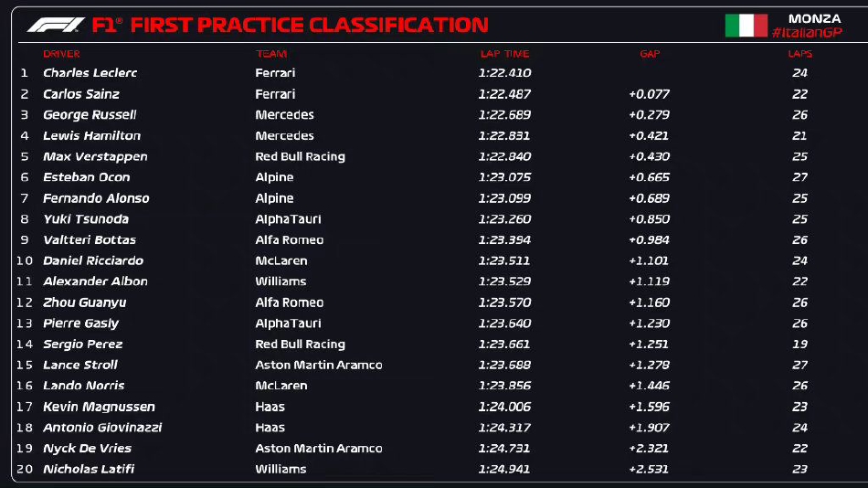Select driver Charles Leclerc

90,73
